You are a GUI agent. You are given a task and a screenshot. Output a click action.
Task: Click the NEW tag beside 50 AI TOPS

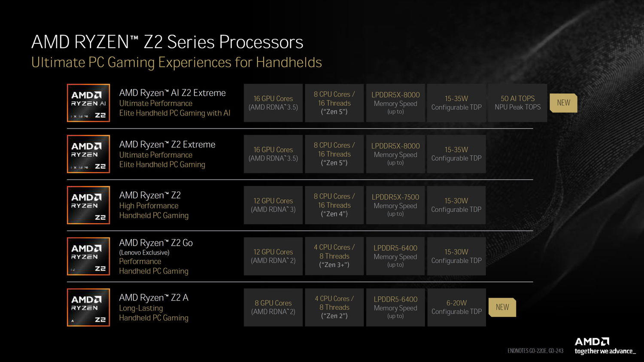(563, 103)
